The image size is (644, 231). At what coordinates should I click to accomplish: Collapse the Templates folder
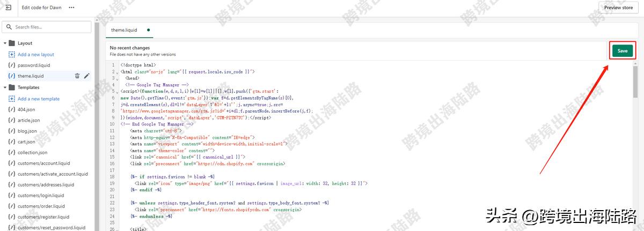(x=5, y=87)
